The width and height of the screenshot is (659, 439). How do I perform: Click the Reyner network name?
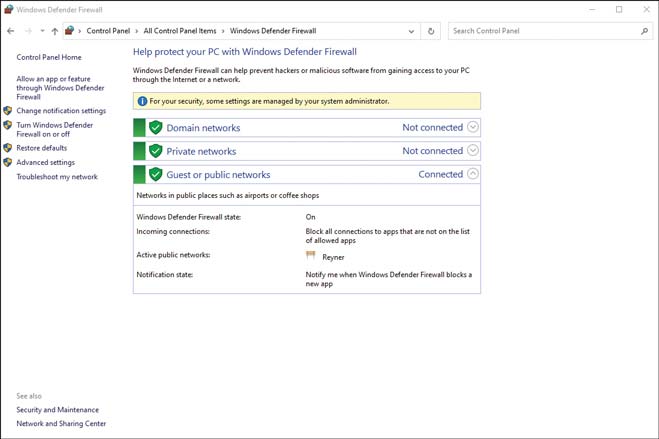coord(333,257)
